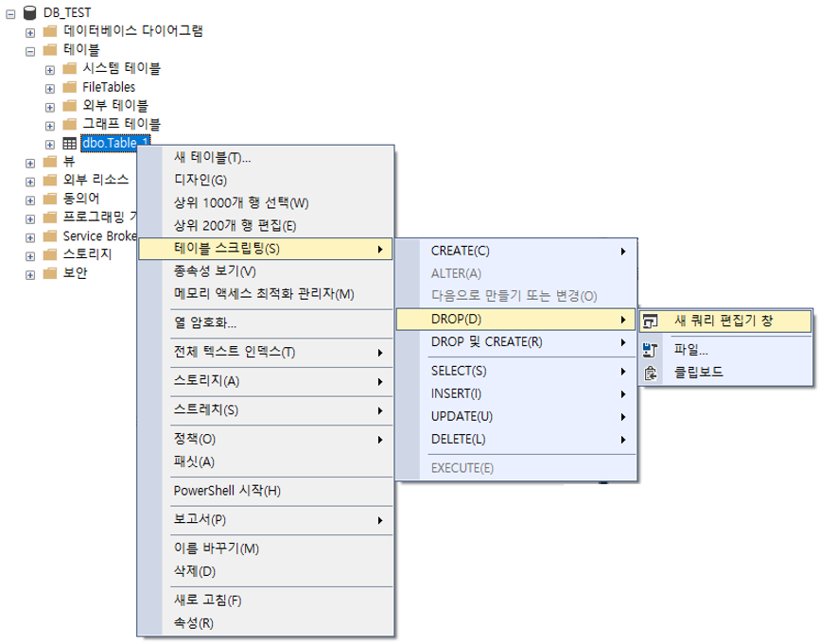Choose 열 암호화... menu item
The width and height of the screenshot is (820, 644).
[x=266, y=323]
